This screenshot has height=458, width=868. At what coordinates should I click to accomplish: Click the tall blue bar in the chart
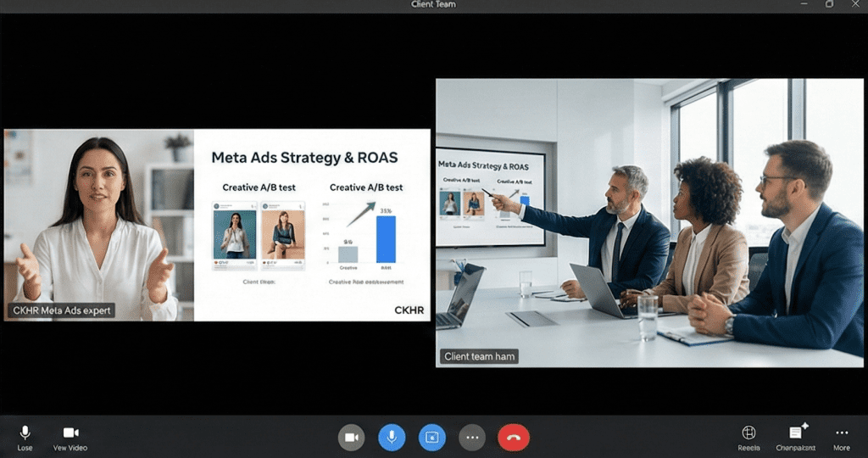point(386,239)
